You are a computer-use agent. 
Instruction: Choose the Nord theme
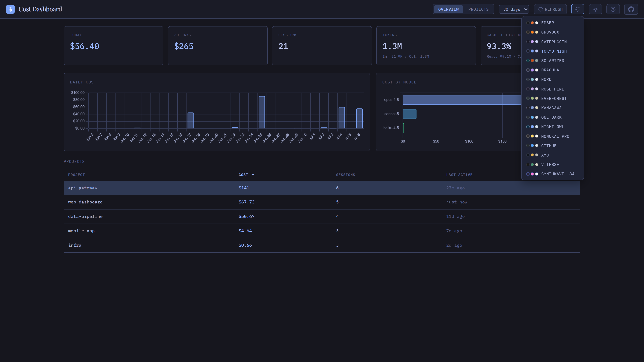[552, 79]
